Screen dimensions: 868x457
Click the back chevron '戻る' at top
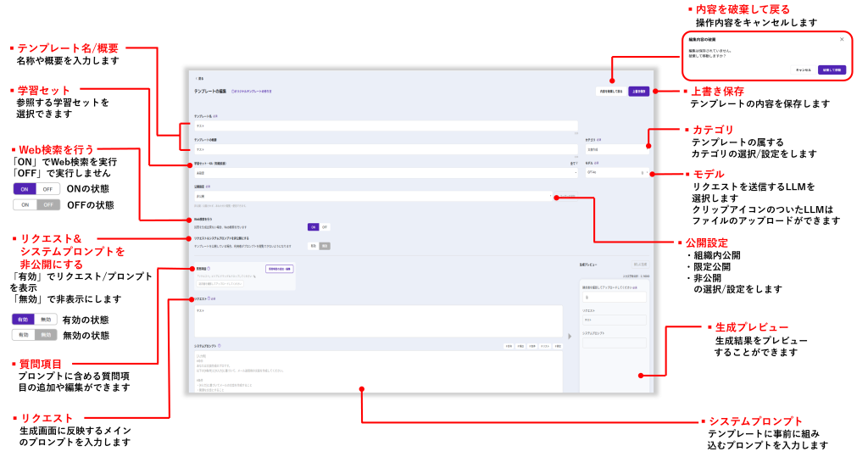199,79
